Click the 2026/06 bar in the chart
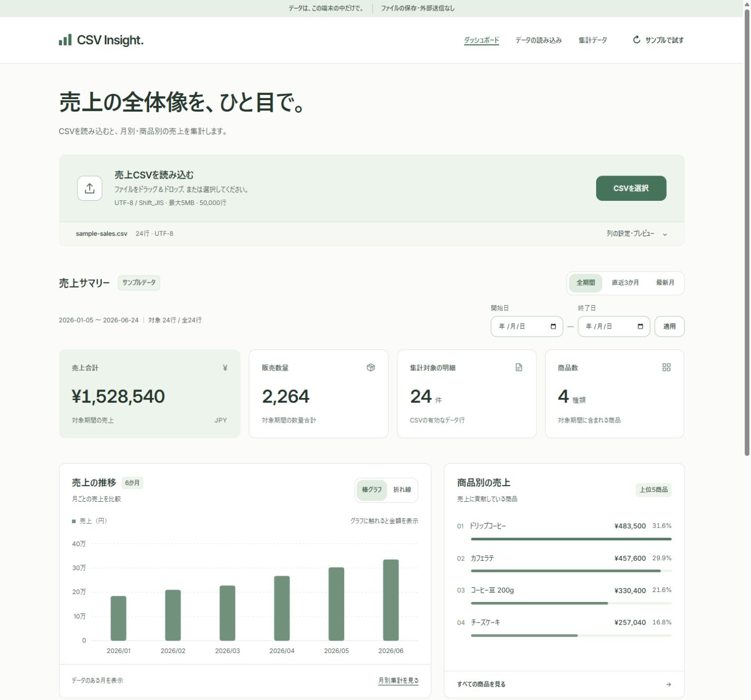Image resolution: width=751 pixels, height=700 pixels. pos(391,600)
